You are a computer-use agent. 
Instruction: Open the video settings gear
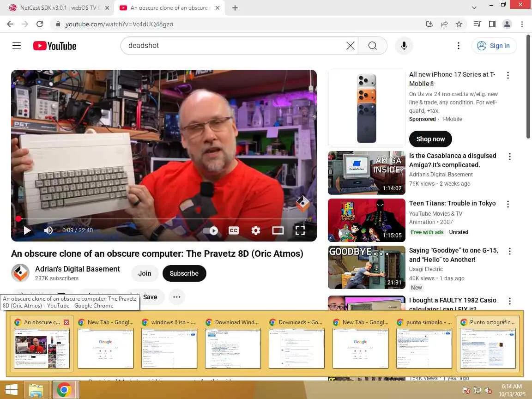tap(256, 231)
